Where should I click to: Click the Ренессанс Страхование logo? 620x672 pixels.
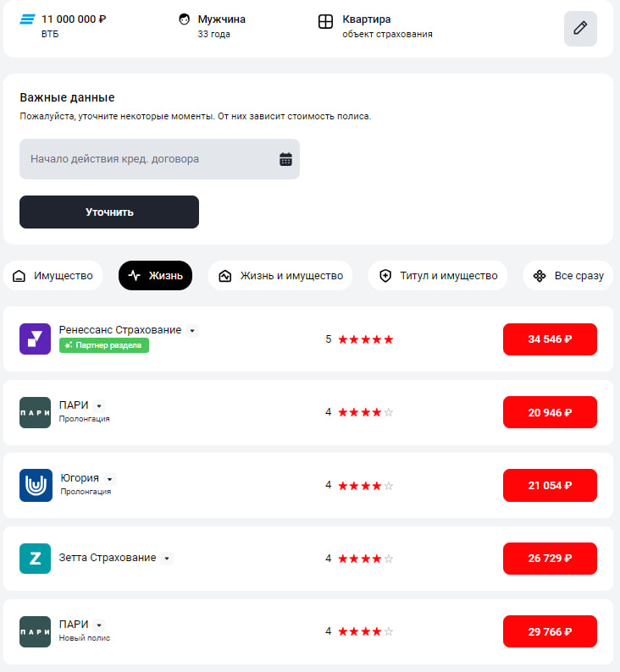[x=36, y=339]
